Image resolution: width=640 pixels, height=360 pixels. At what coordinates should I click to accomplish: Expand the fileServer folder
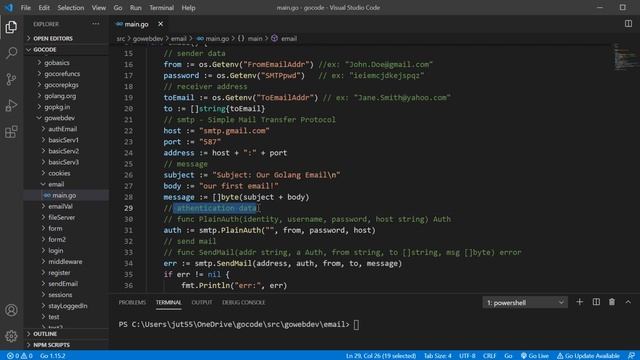[66, 217]
